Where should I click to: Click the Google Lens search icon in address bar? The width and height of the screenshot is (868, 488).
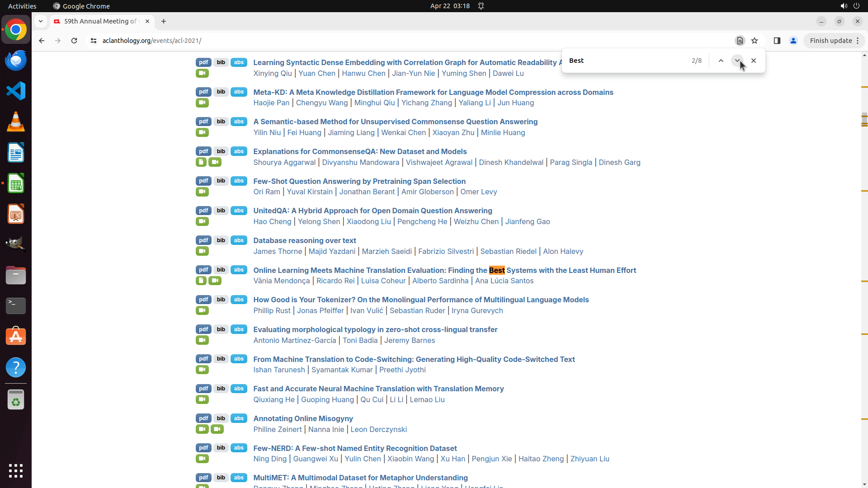[740, 41]
